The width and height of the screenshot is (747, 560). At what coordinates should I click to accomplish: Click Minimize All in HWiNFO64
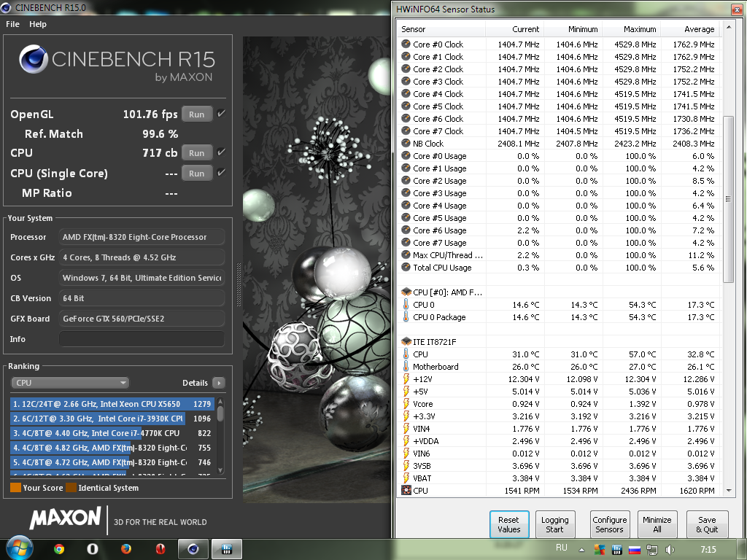pos(657,524)
